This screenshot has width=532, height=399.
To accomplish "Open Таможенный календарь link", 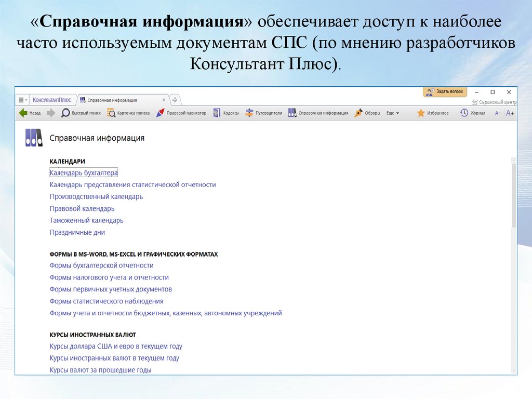I will click(x=87, y=220).
